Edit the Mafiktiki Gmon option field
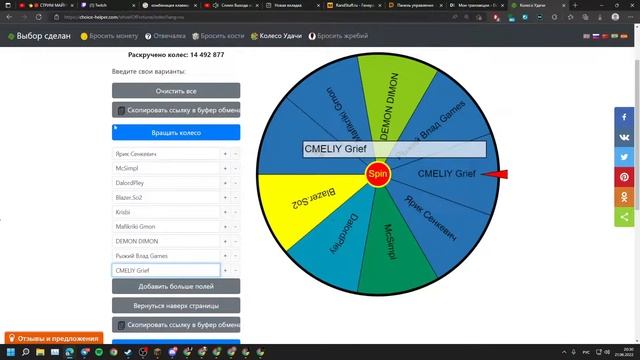 (x=166, y=227)
